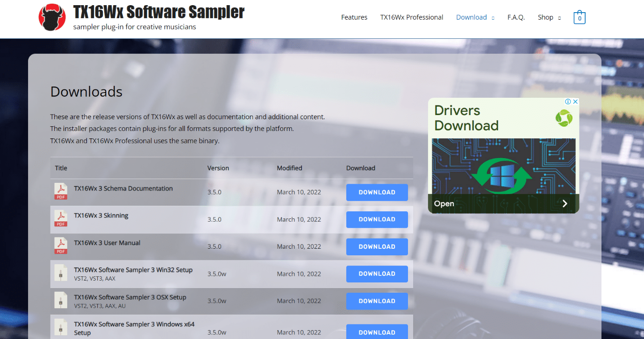Open TX16Wx Software Sampler 3 Win32 Setup title

click(x=133, y=270)
